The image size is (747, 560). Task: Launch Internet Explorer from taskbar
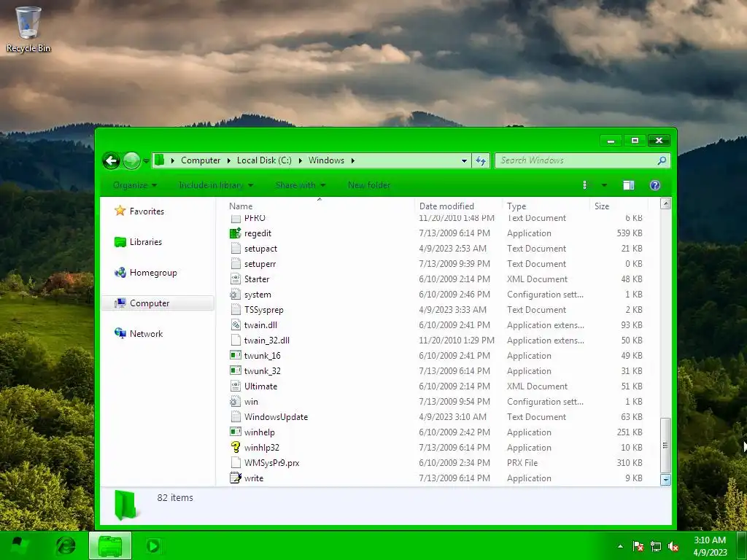pyautogui.click(x=66, y=545)
